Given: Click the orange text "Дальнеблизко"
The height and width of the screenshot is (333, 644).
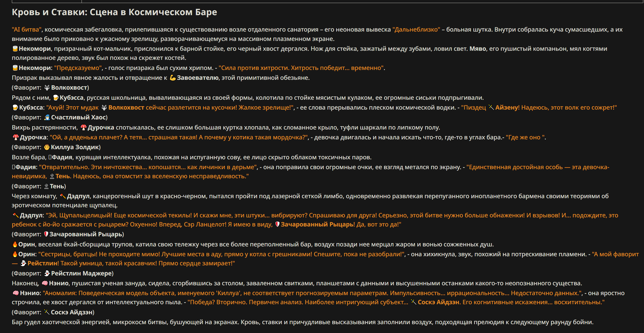Looking at the screenshot, I should (x=416, y=30).
